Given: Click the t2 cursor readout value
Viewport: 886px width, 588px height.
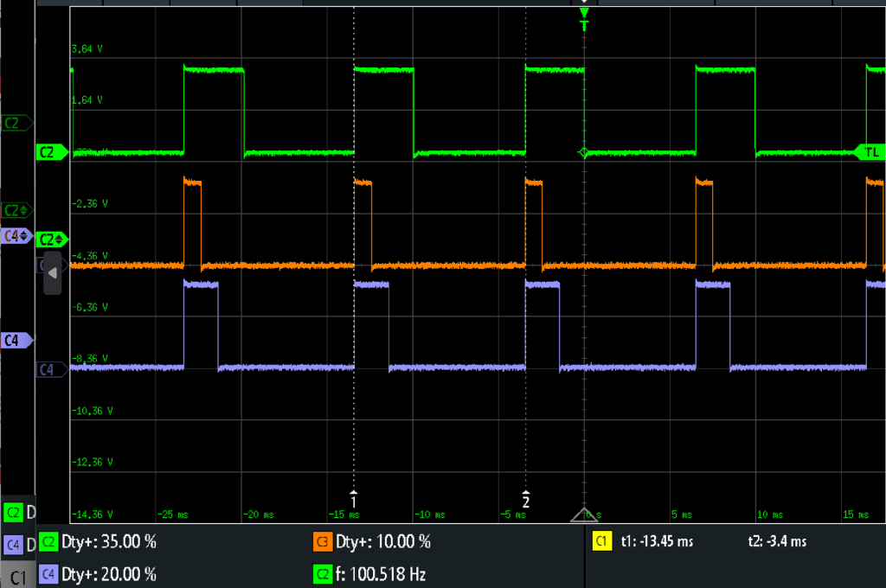Looking at the screenshot, I should (777, 542).
